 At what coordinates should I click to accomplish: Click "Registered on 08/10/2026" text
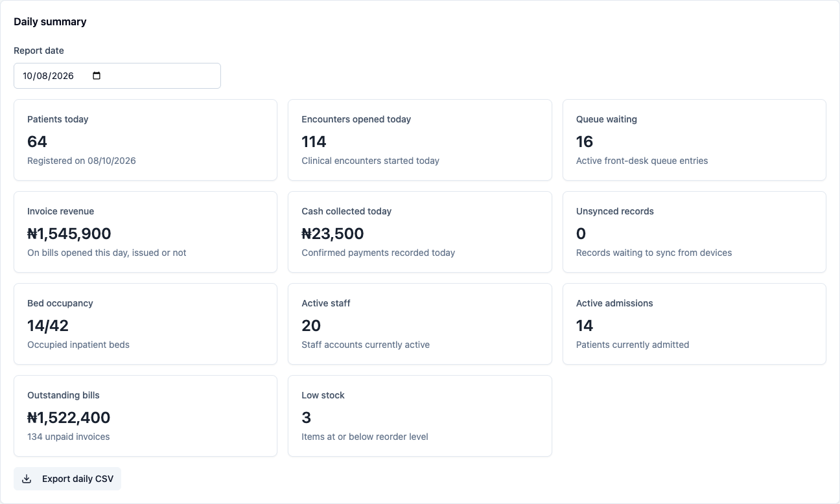point(82,161)
